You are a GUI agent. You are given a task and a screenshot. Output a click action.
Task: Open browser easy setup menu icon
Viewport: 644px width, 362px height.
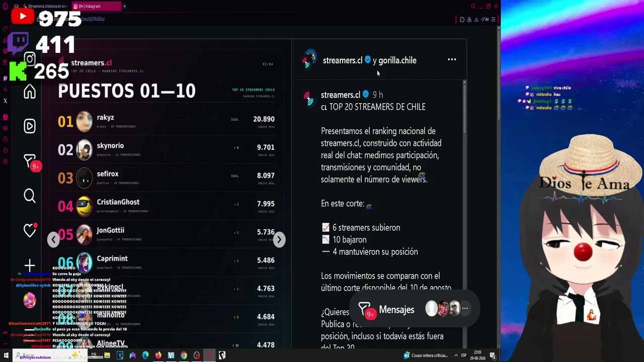click(493, 20)
